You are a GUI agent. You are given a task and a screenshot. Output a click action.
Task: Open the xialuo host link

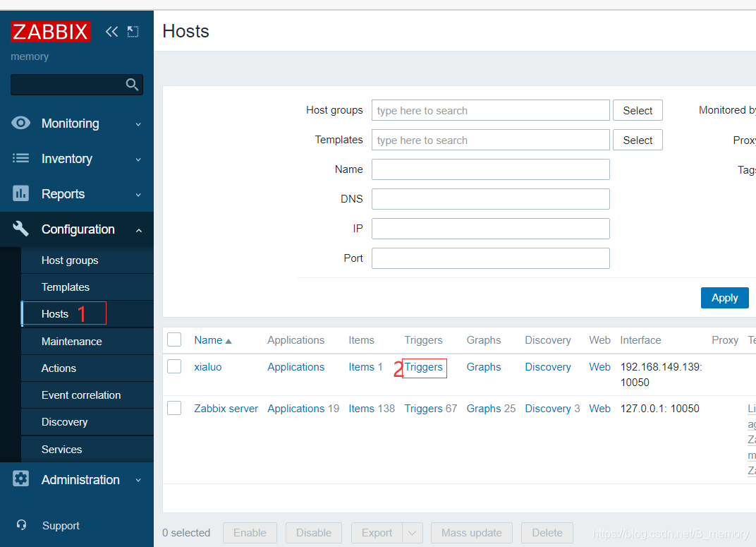[208, 367]
